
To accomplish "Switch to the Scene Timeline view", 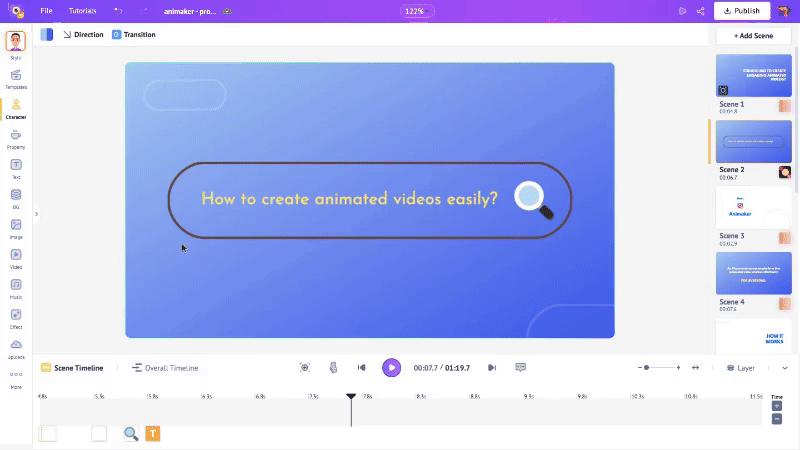I will pos(72,368).
